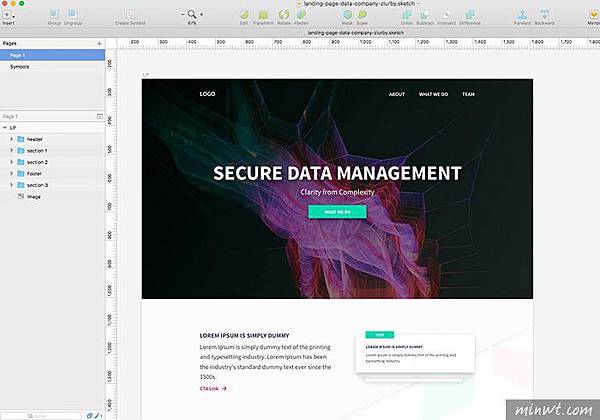600x420 pixels.
Task: Expand the section 1 layer group
Action: (x=11, y=151)
